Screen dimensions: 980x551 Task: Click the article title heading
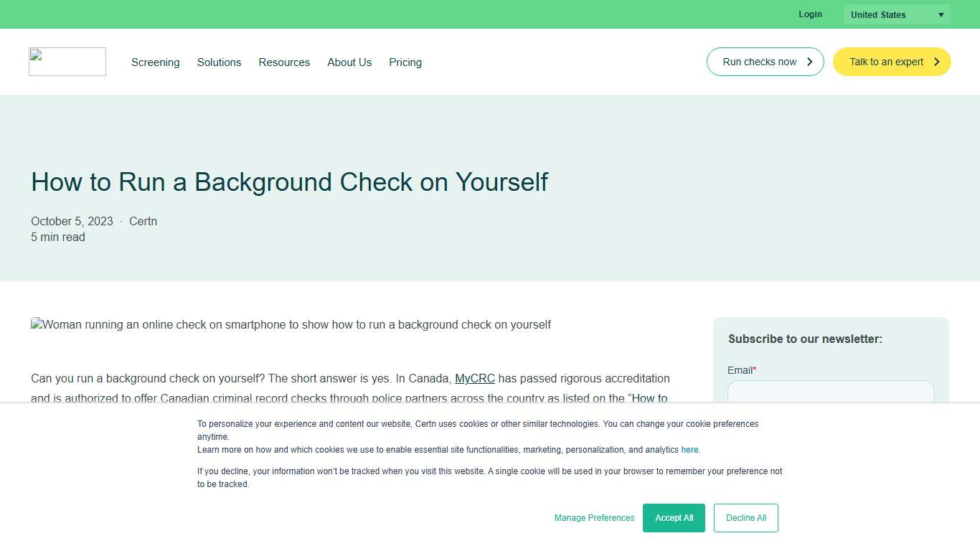(289, 182)
